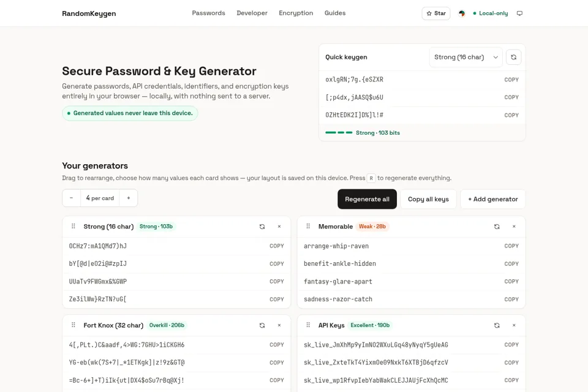Select the text benefit-ankle-hidden
588x392 pixels.
click(340, 264)
